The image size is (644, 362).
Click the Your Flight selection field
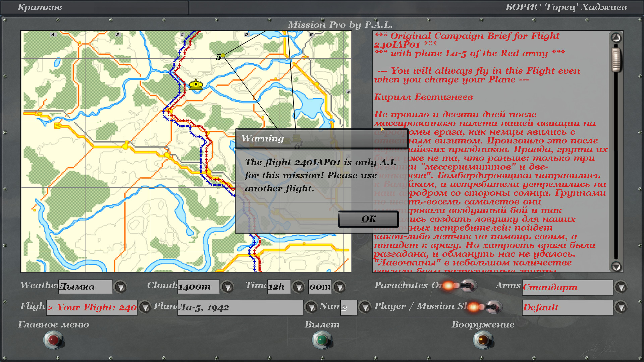(92, 307)
